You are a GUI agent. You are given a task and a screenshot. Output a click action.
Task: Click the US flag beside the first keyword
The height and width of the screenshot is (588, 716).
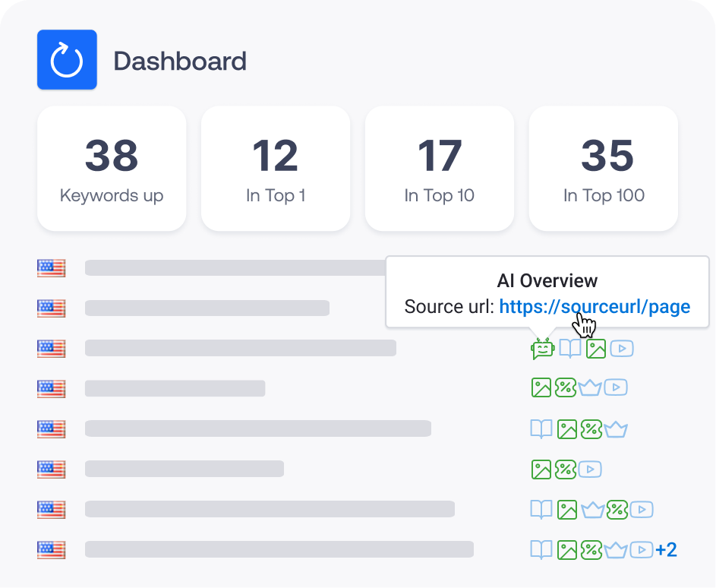[51, 267]
